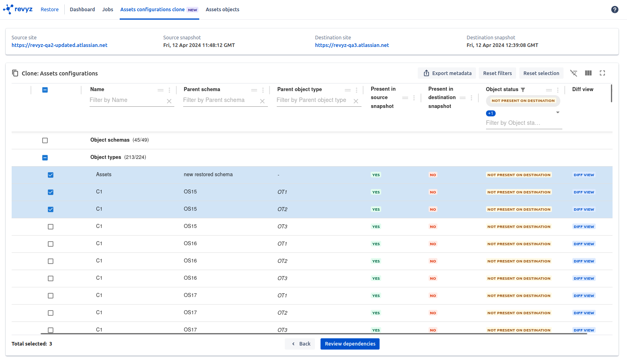The width and height of the screenshot is (627, 364).
Task: Open the Restore section
Action: point(49,10)
